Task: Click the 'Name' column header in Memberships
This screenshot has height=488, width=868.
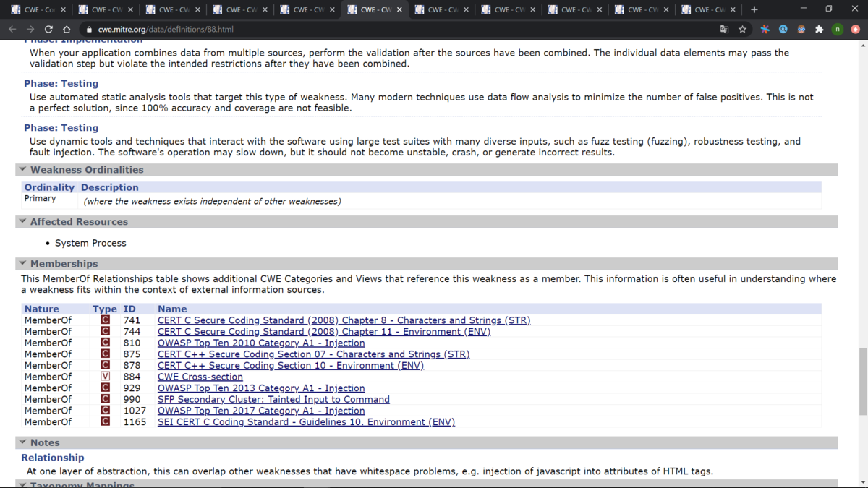Action: coord(172,309)
